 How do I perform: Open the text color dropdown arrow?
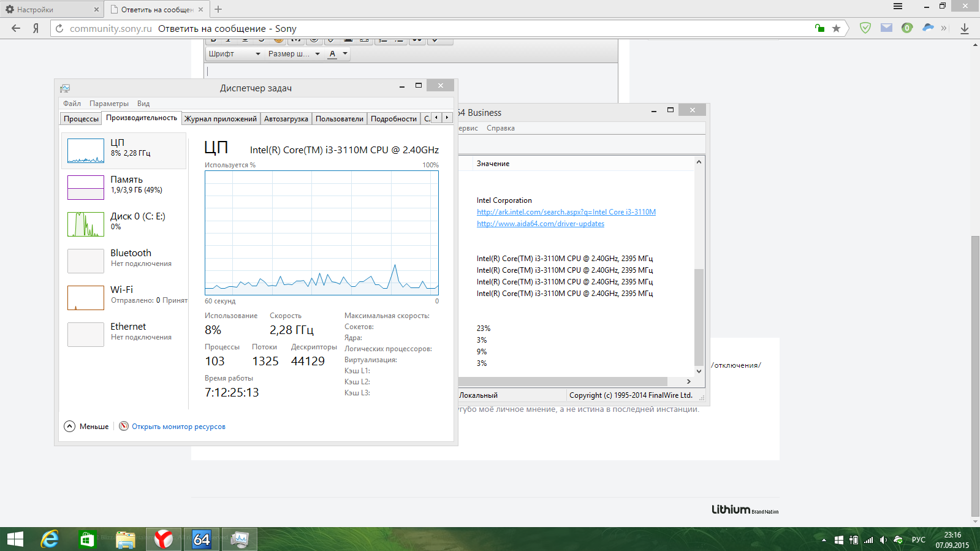click(x=345, y=54)
